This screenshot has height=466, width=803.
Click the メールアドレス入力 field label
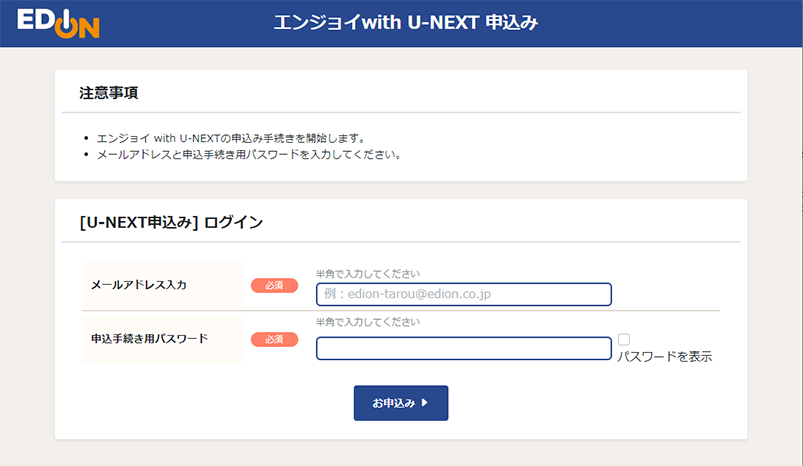tap(139, 285)
